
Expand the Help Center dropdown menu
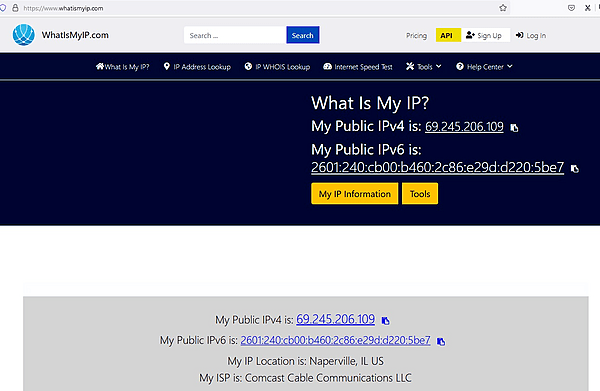484,67
